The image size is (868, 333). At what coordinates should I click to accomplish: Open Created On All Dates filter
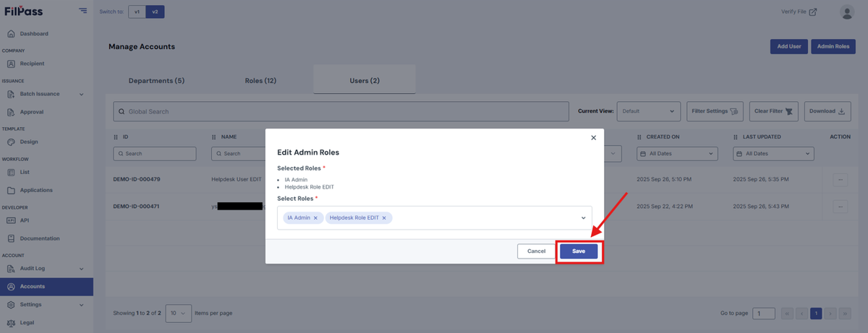678,154
